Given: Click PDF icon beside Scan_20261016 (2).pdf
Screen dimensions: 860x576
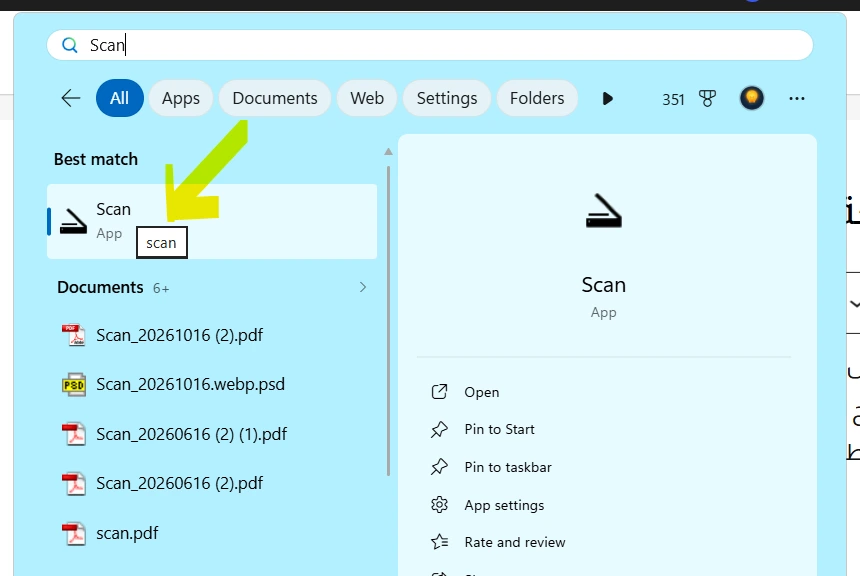Looking at the screenshot, I should coord(73,335).
